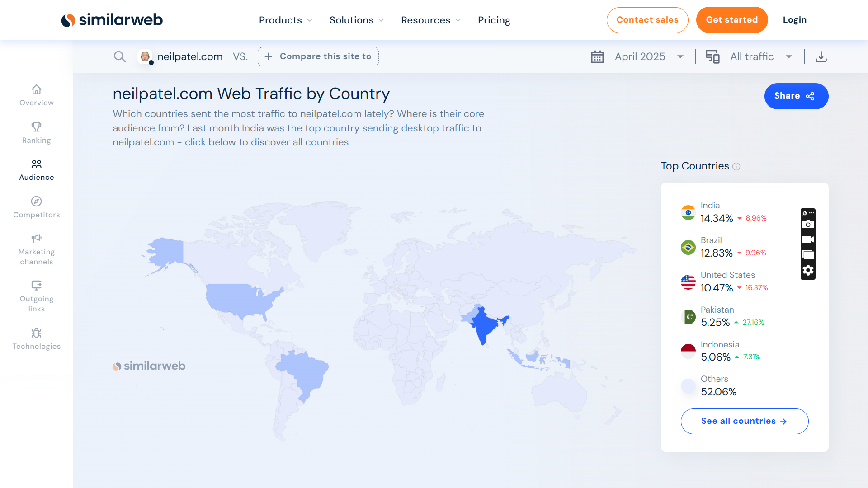Open the Outgoing links section
868x488 pixels.
pos(37,296)
